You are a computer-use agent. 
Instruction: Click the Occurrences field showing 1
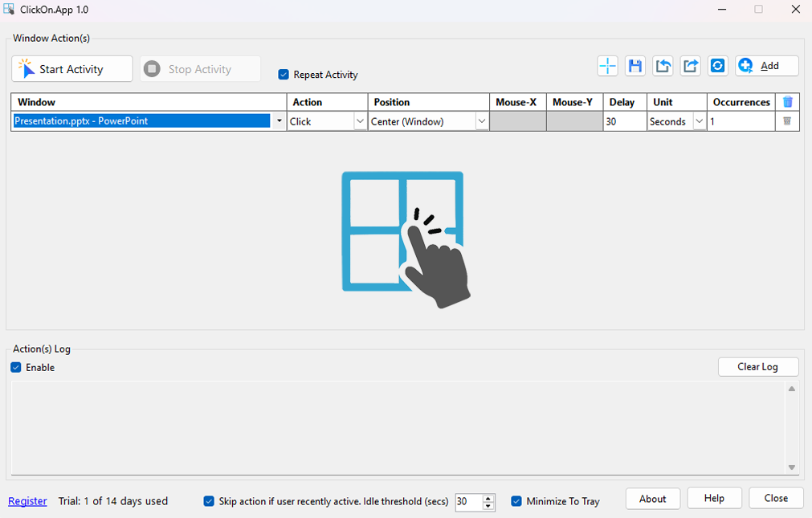click(741, 121)
